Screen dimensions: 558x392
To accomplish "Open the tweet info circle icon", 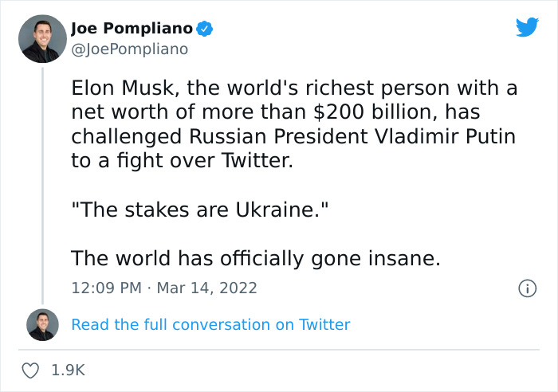I will 526,288.
